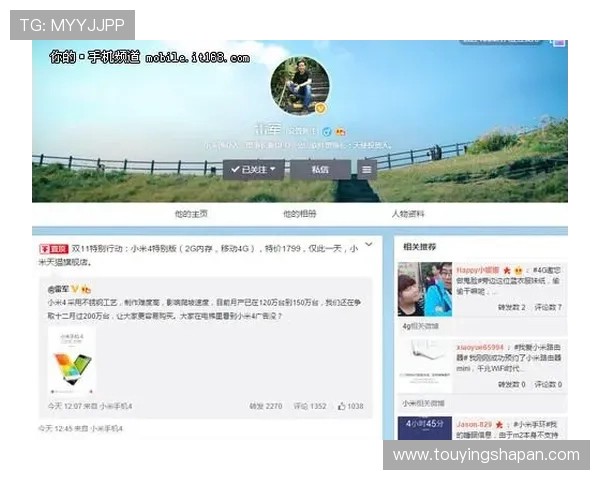Click the 相关推荐 section heading
The height and width of the screenshot is (480, 600).
tap(419, 247)
